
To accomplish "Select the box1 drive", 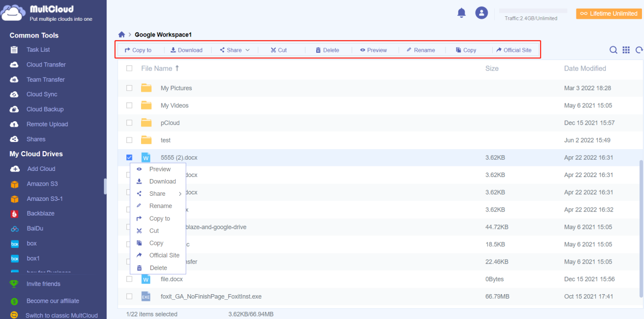I will pos(33,258).
